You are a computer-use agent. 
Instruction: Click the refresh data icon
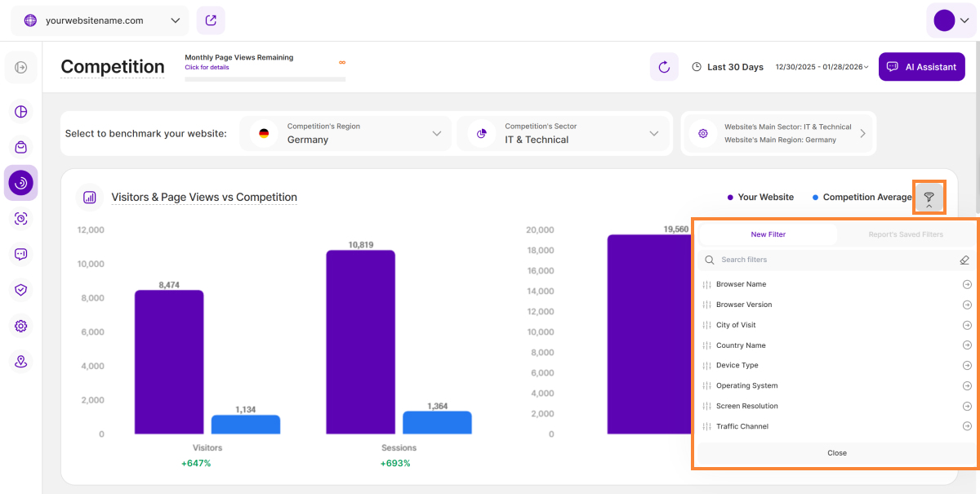point(664,67)
